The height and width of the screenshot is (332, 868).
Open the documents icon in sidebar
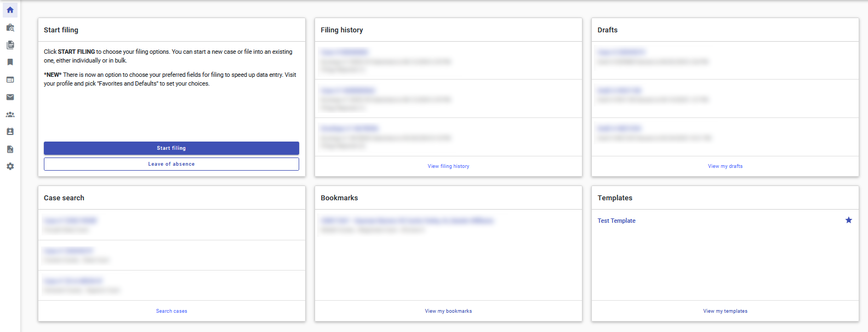(x=10, y=45)
